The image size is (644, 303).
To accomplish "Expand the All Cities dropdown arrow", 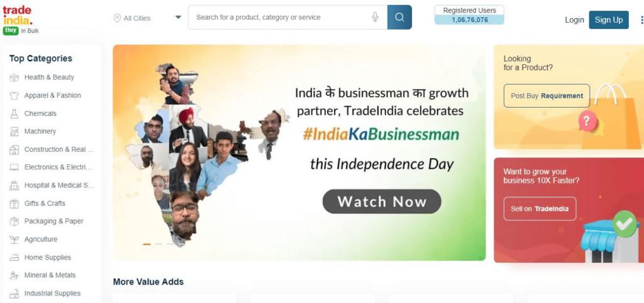I will (x=178, y=18).
